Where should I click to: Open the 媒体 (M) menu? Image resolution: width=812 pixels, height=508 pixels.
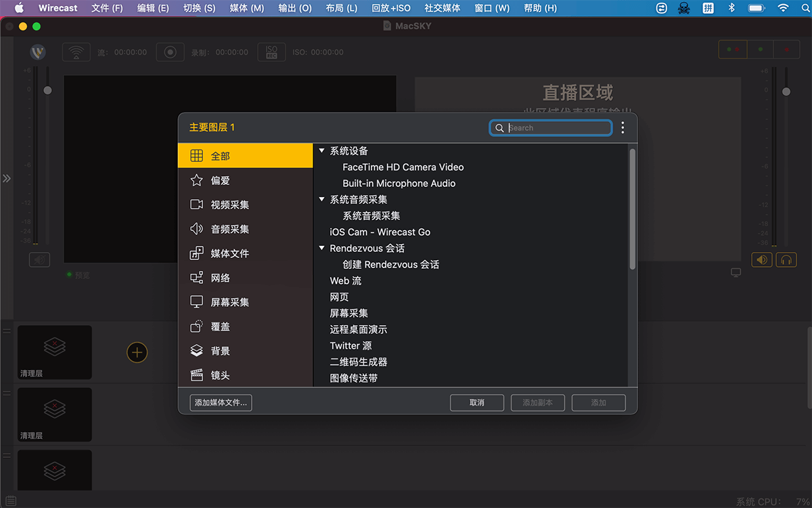pyautogui.click(x=247, y=8)
